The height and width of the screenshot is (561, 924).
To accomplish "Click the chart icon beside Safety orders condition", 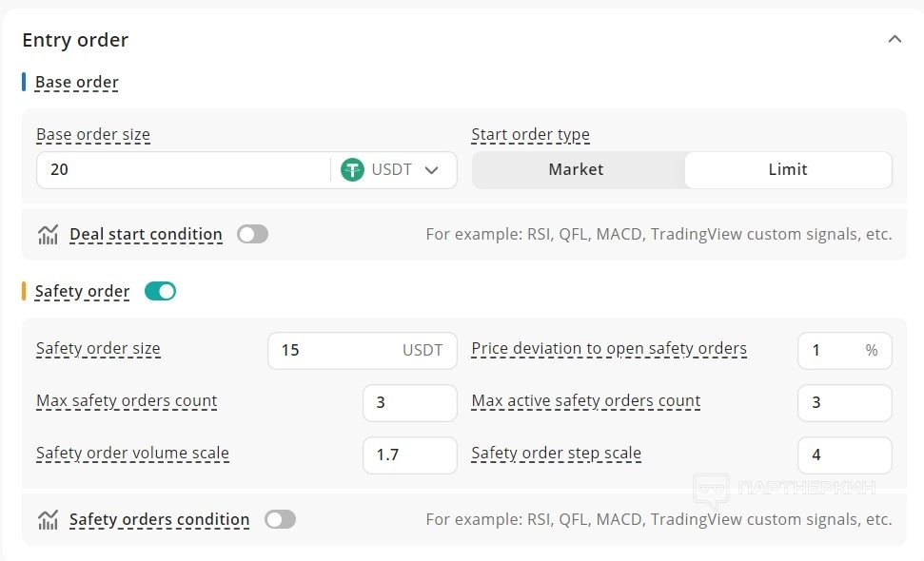I will [x=48, y=520].
